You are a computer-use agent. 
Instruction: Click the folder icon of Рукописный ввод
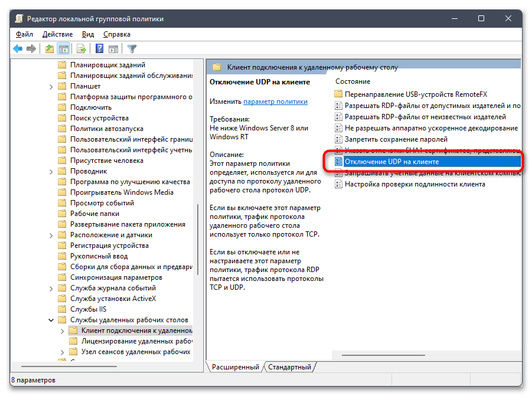62,256
